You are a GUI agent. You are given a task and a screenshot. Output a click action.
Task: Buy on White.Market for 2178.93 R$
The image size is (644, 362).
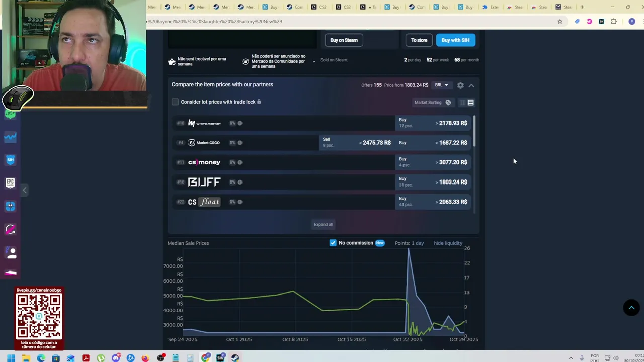pyautogui.click(x=433, y=123)
